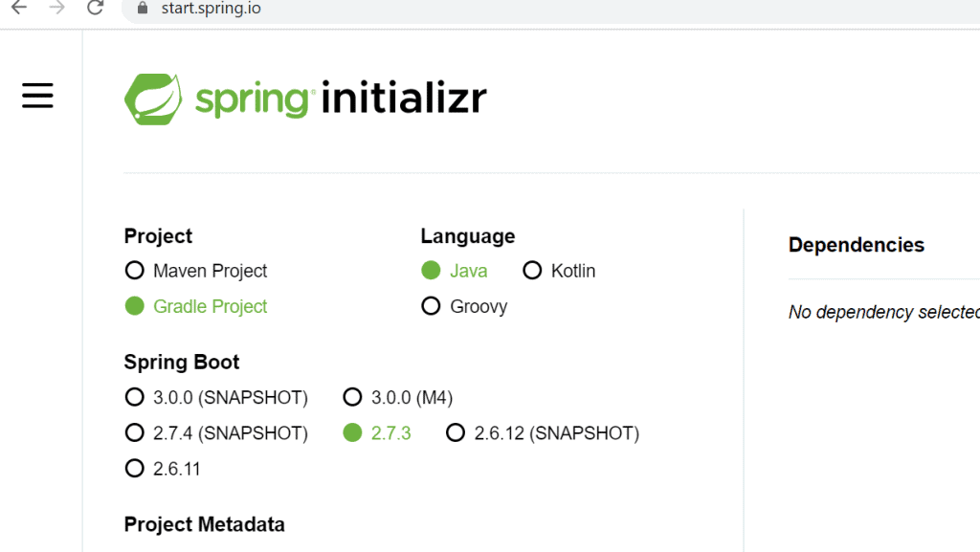980x552 pixels.
Task: Choose Spring Boot version 2.6.11
Action: tap(135, 469)
